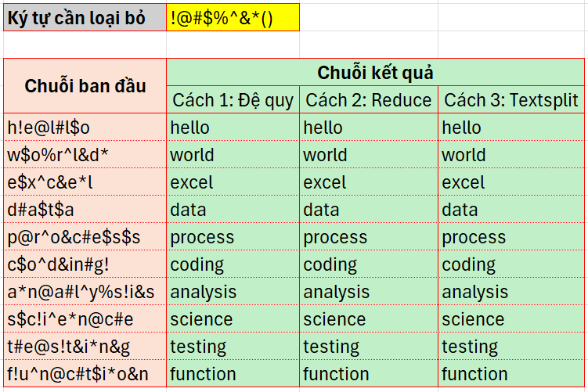Click the original string cell 'h!e@l#l$o'
This screenshot has width=588, height=392.
click(x=85, y=128)
